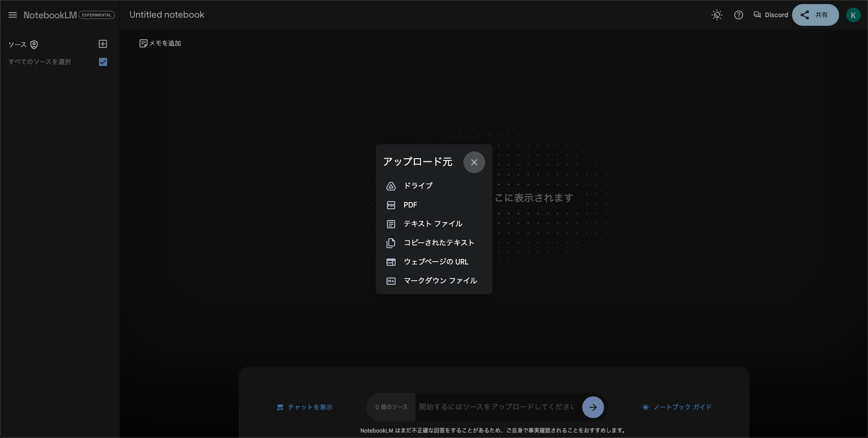Click the source privacy shield icon
Image resolution: width=868 pixels, height=438 pixels.
coord(34,44)
